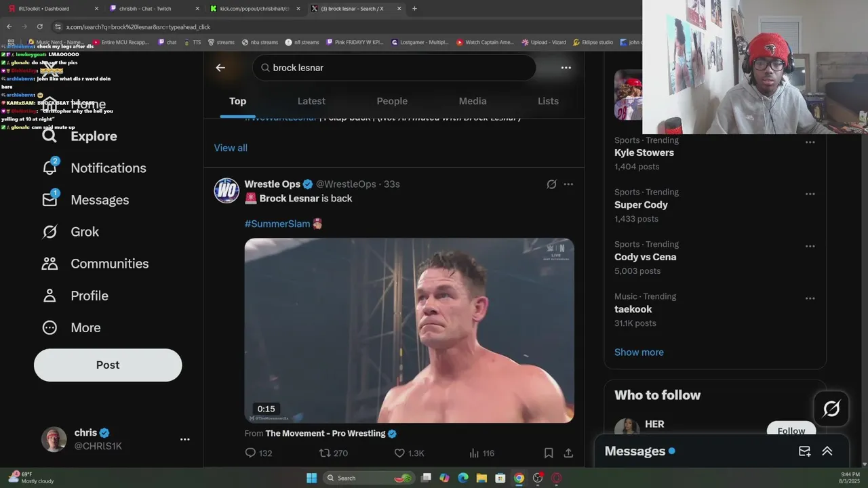This screenshot has width=868, height=488.
Task: Like the Wrestle Ops post
Action: [x=409, y=453]
